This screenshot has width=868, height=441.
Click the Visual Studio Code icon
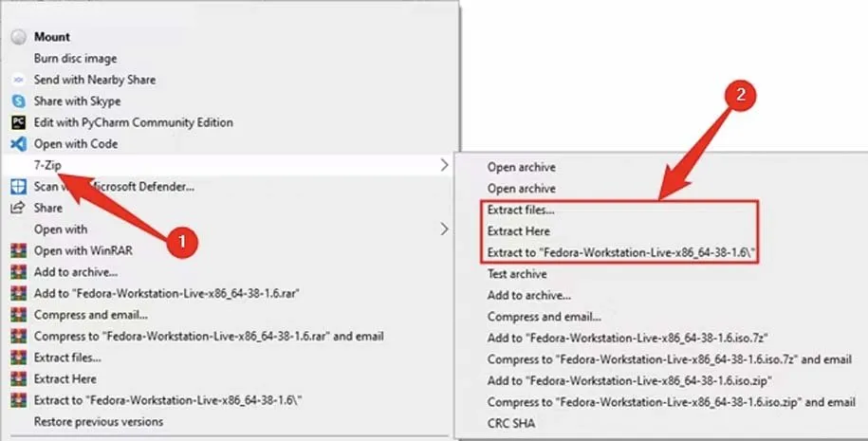(18, 144)
